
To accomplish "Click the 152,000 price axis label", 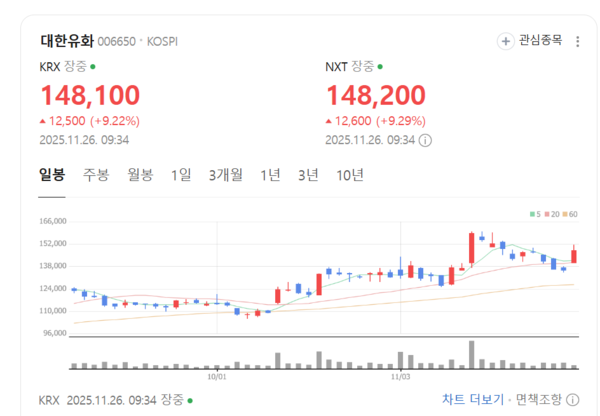I will (x=53, y=243).
